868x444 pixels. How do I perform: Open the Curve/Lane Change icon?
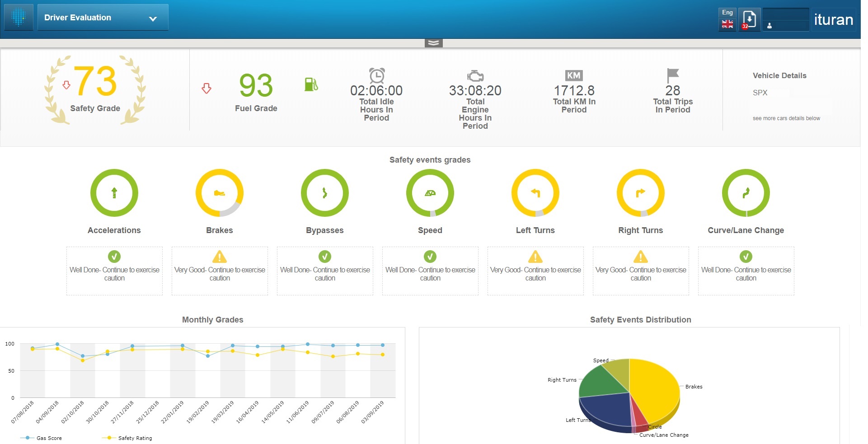746,193
